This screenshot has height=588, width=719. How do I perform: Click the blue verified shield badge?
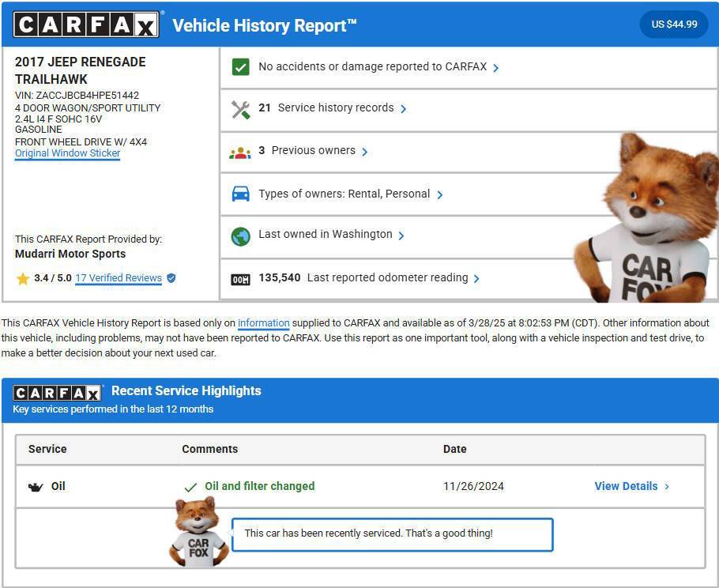171,278
